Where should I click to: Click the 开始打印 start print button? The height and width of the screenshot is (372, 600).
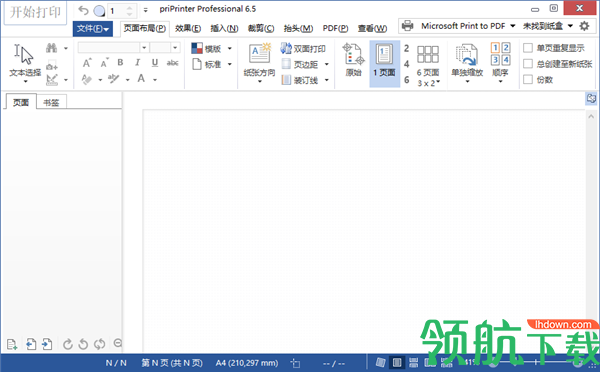click(x=35, y=12)
